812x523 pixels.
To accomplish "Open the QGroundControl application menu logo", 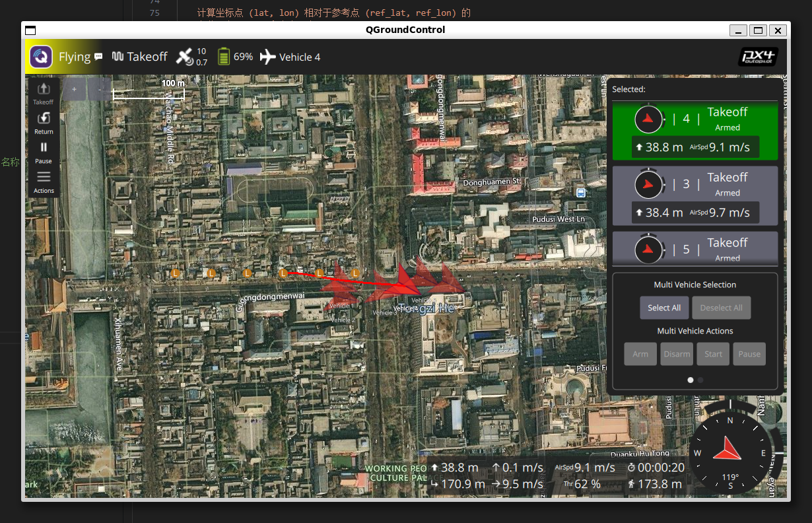I will [x=42, y=57].
